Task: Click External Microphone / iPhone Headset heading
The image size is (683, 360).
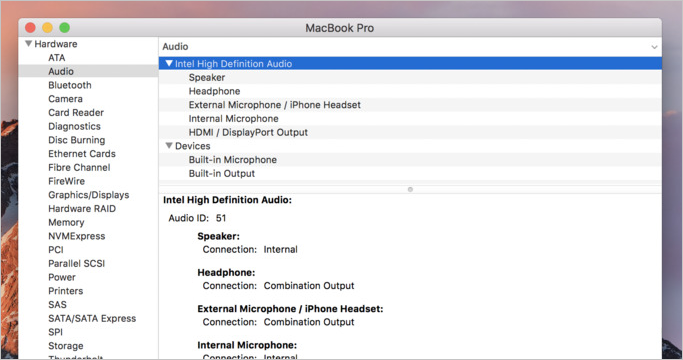Action: point(290,309)
